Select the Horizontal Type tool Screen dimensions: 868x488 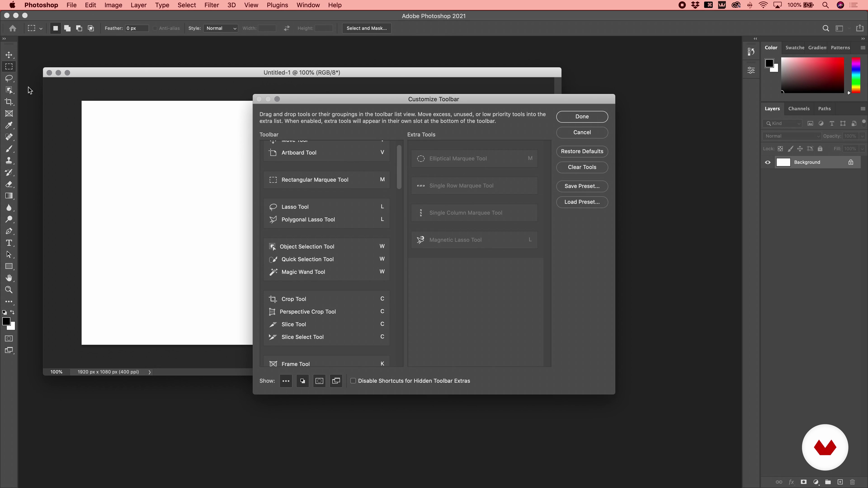pyautogui.click(x=9, y=243)
